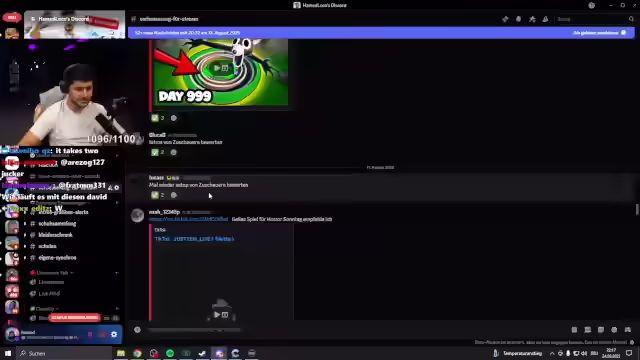The width and height of the screenshot is (640, 360).
Task: Expand the Chatting category in channel list
Action: coord(45,309)
